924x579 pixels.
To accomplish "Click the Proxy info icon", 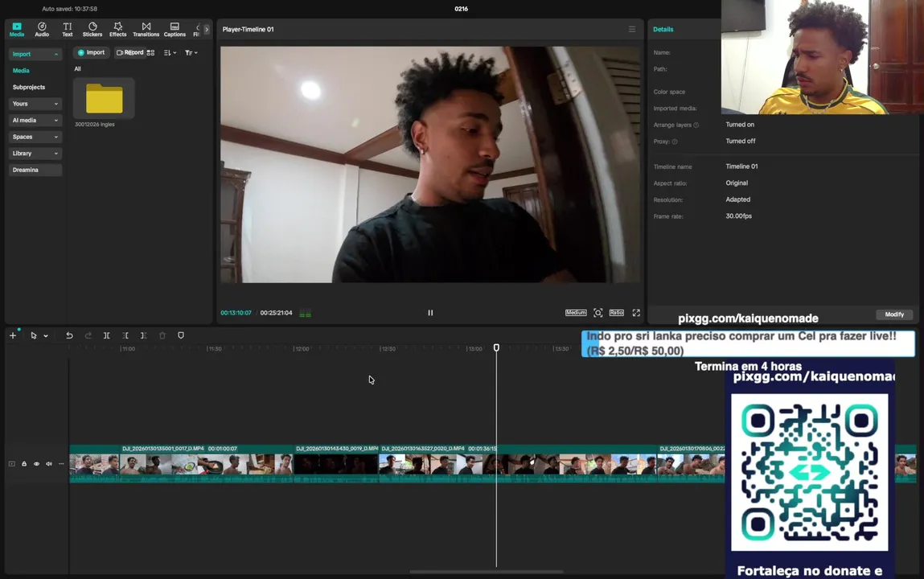I will (675, 142).
